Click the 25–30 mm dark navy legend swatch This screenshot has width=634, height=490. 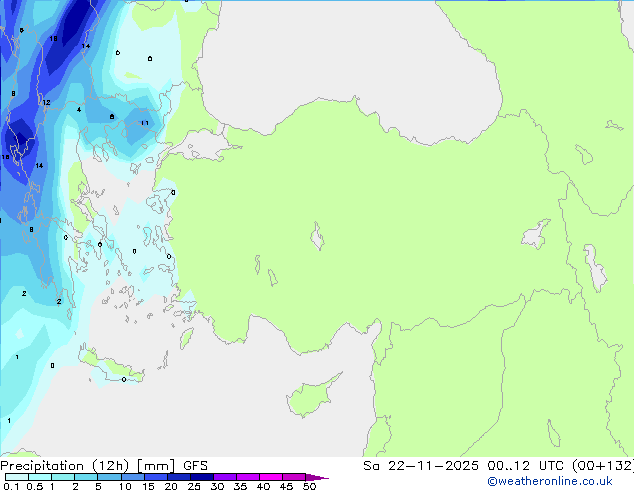click(x=202, y=477)
